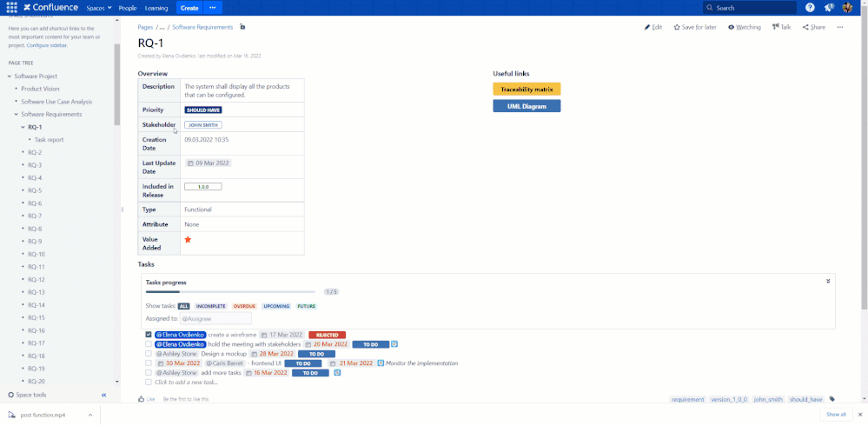Click calendar icon of 09 Mar 2022 date
Screen dimensions: 868x426
coord(190,163)
